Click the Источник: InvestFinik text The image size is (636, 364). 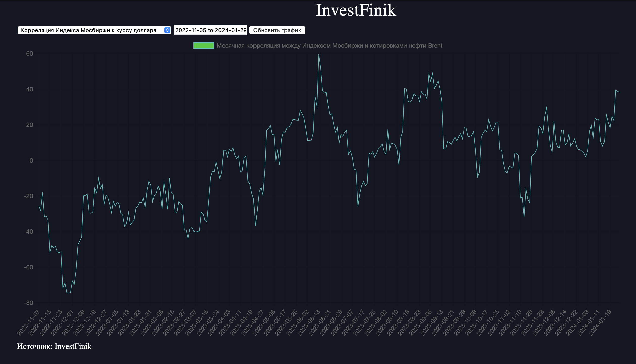pos(54,346)
